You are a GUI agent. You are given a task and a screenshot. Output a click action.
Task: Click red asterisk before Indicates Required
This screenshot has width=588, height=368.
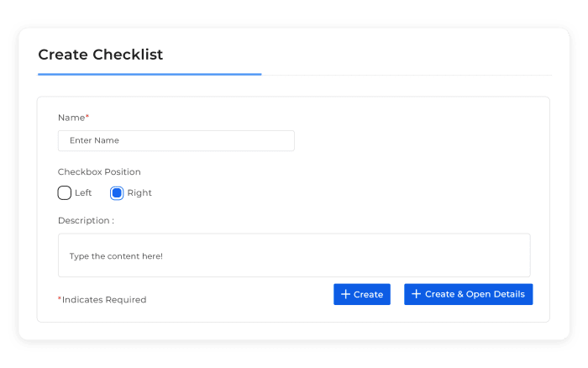click(60, 298)
